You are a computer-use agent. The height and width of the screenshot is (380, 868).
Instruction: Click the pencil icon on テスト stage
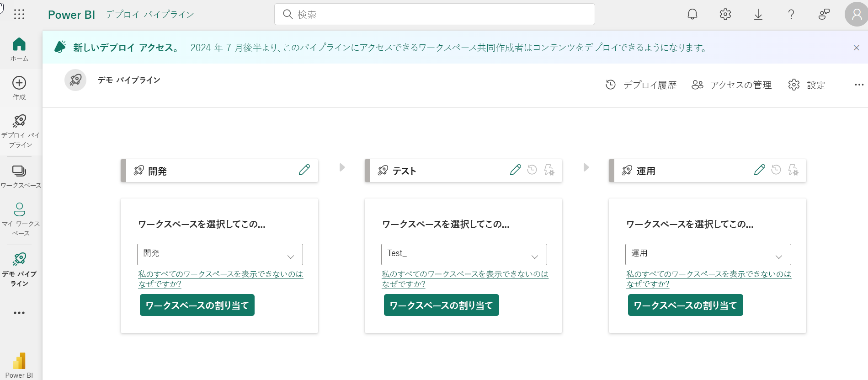(516, 170)
